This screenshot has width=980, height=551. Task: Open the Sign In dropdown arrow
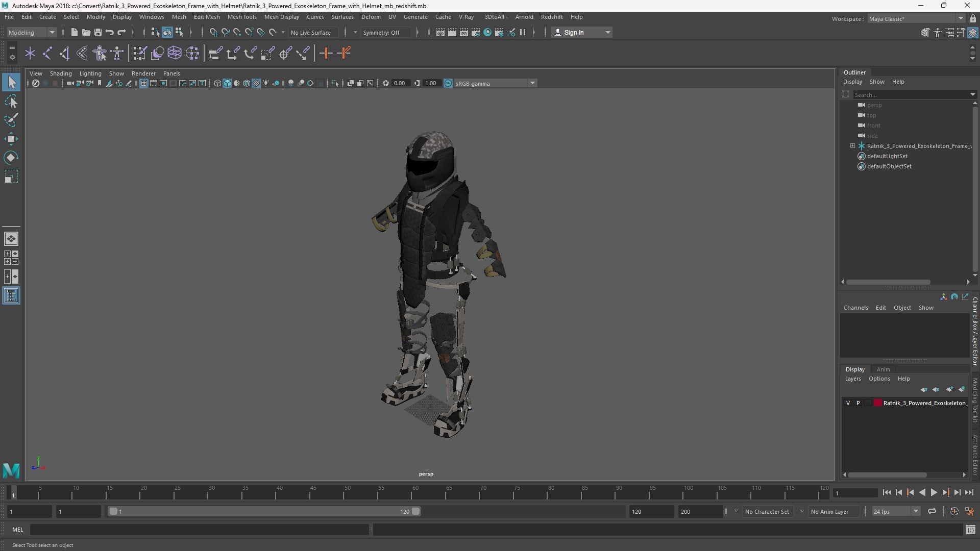click(607, 32)
